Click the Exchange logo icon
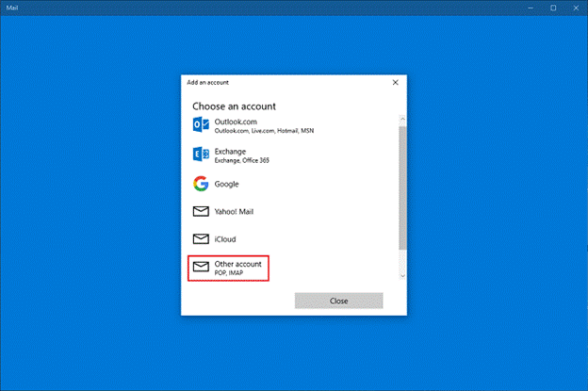Viewport: 588px width, 391px height. pyautogui.click(x=201, y=155)
